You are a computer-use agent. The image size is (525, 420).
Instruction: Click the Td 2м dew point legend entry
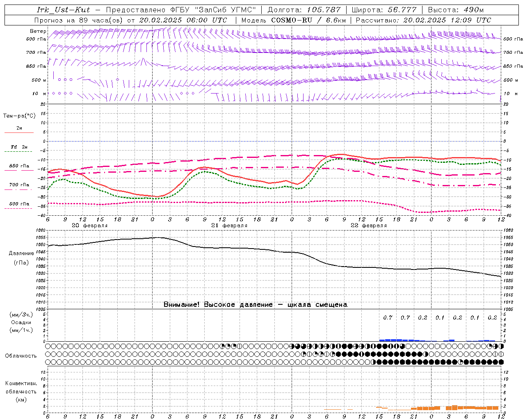point(19,147)
